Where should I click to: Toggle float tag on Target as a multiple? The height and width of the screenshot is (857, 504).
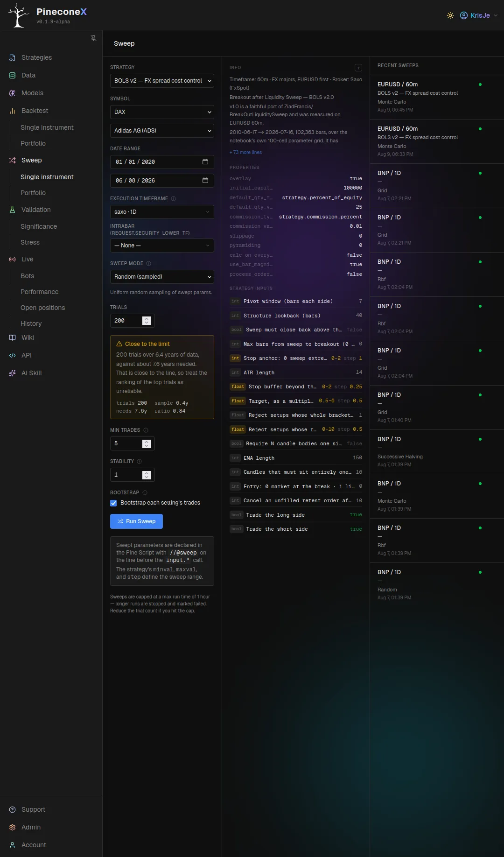(238, 401)
